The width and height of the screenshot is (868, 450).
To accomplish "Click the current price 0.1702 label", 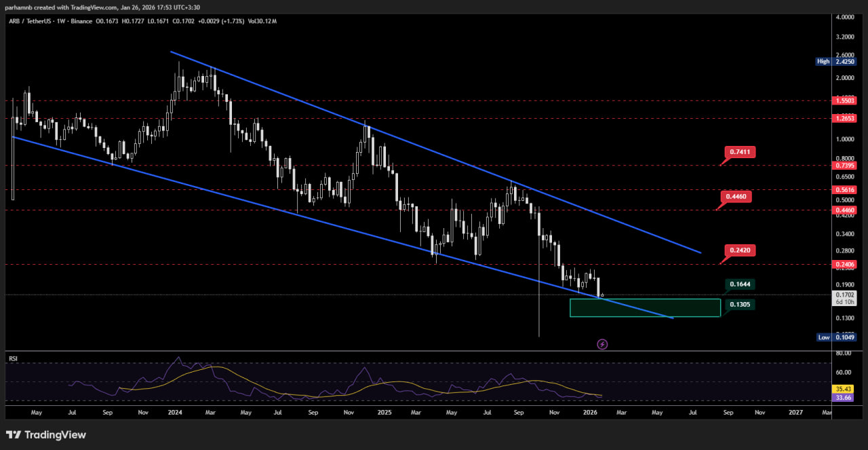I will click(x=845, y=295).
